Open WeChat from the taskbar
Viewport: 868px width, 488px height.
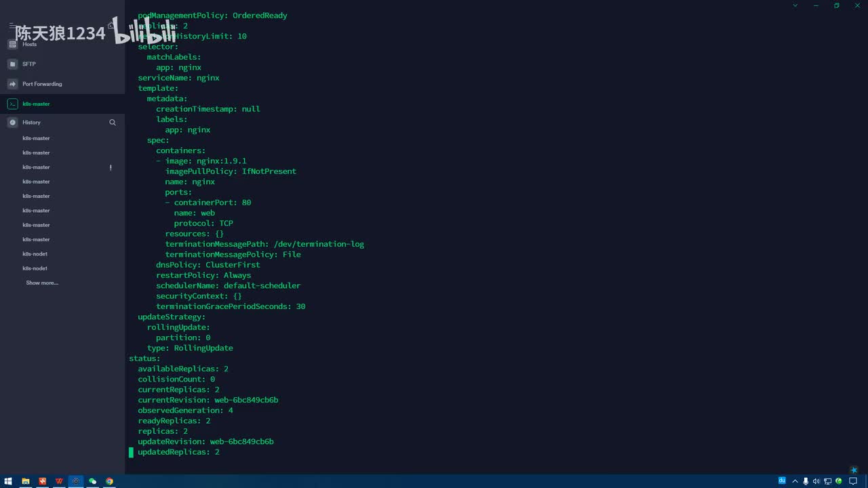92,481
